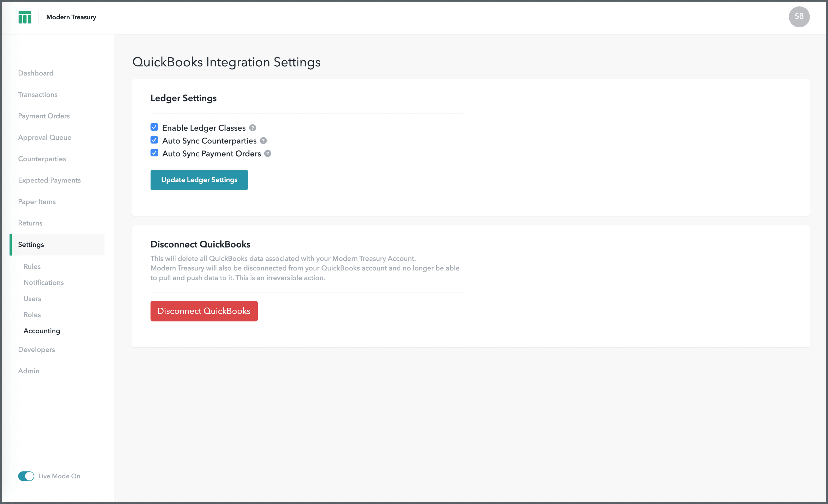This screenshot has width=828, height=504.
Task: Click the Counterparties sidebar icon
Action: tap(41, 158)
